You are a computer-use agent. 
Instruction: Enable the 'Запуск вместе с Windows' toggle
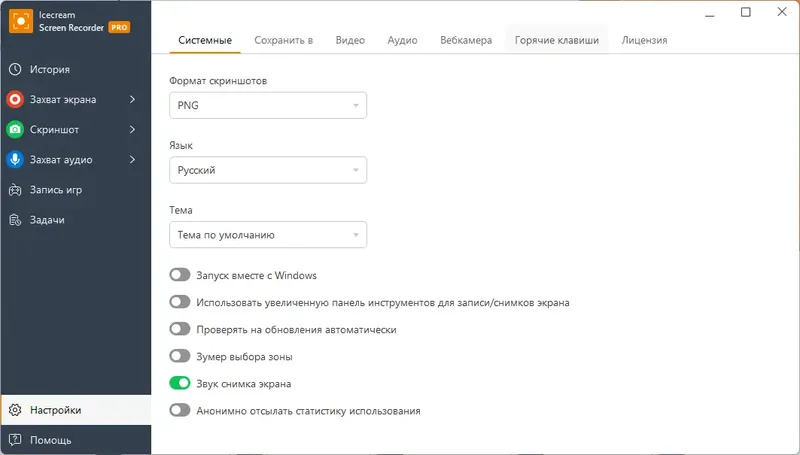pos(180,275)
